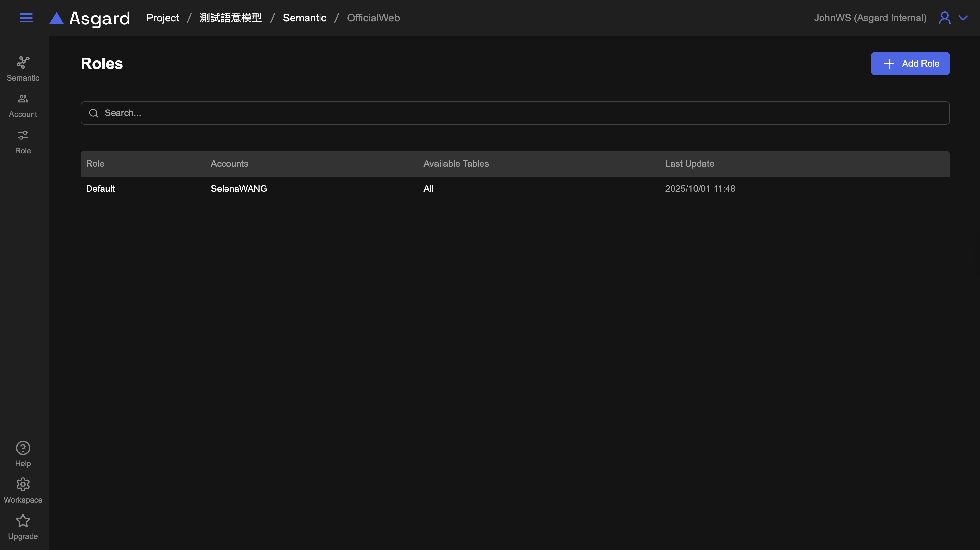This screenshot has height=550, width=980.
Task: Go to Semantic breadcrumb link
Action: click(304, 18)
